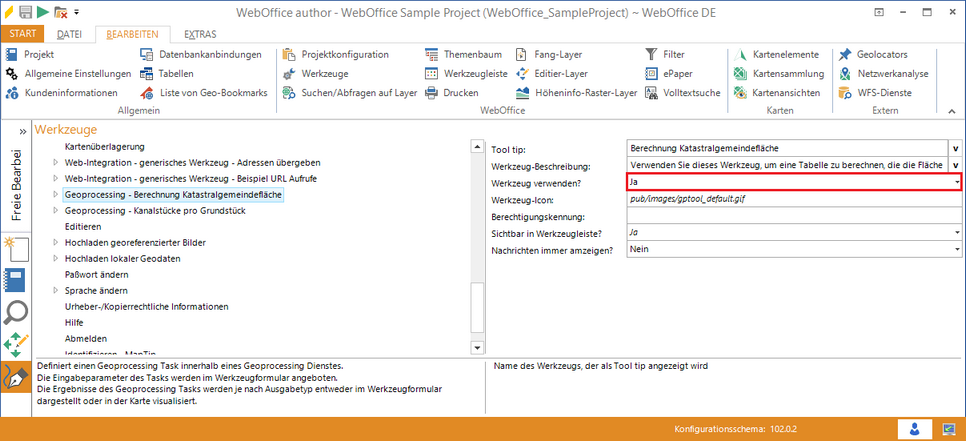This screenshot has width=966, height=441.
Task: Open Kartenelemente in ribbon
Action: [x=776, y=54]
